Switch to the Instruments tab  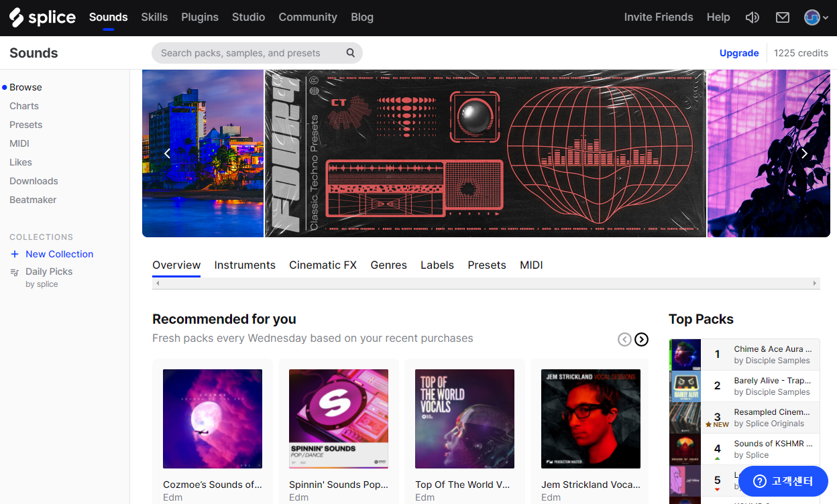click(245, 265)
